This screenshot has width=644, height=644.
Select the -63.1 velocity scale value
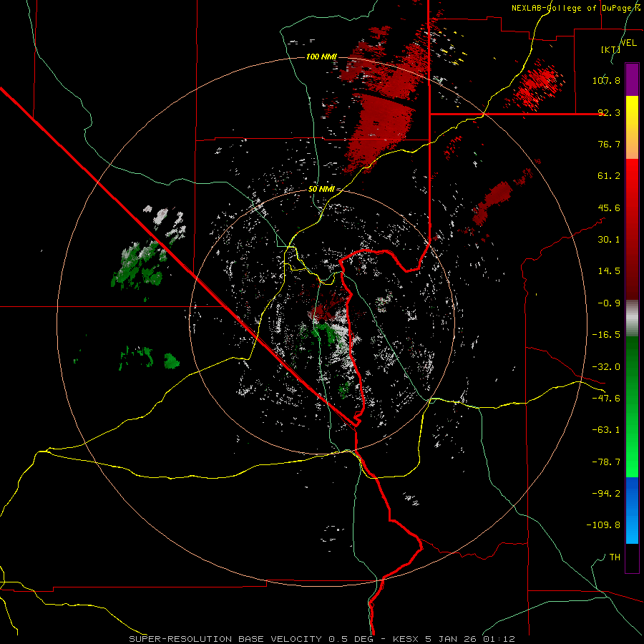pos(606,430)
